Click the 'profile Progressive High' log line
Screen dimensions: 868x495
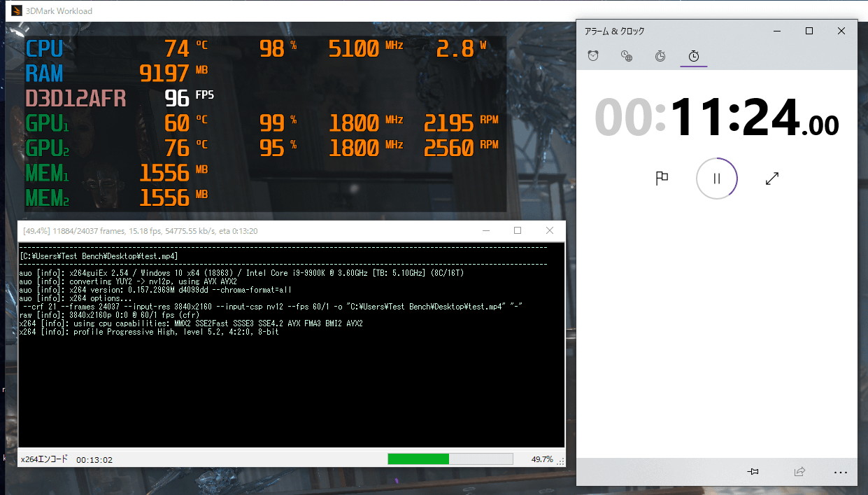(149, 332)
